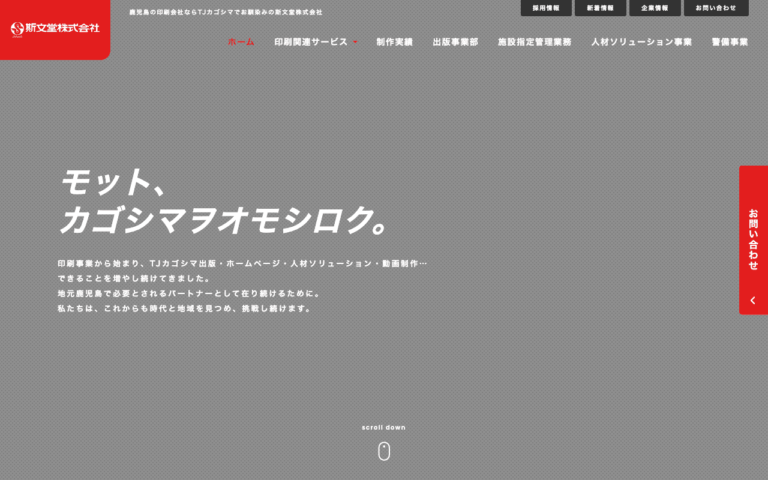Click the line starting '印刷事業から始まり'
The height and width of the screenshot is (480, 768).
tap(242, 264)
